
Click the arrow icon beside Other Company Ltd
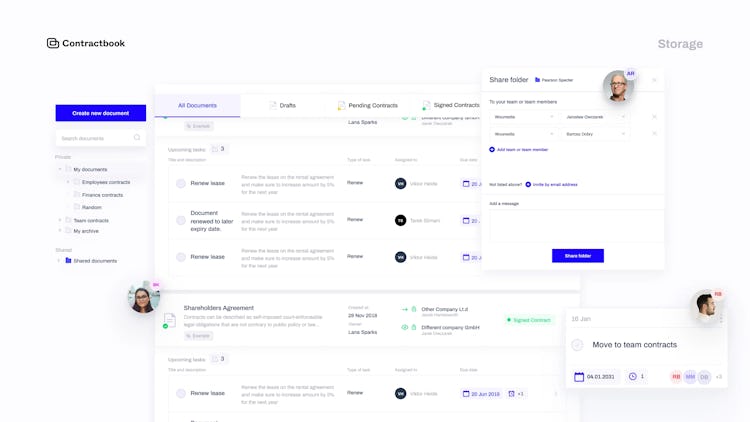pyautogui.click(x=405, y=309)
